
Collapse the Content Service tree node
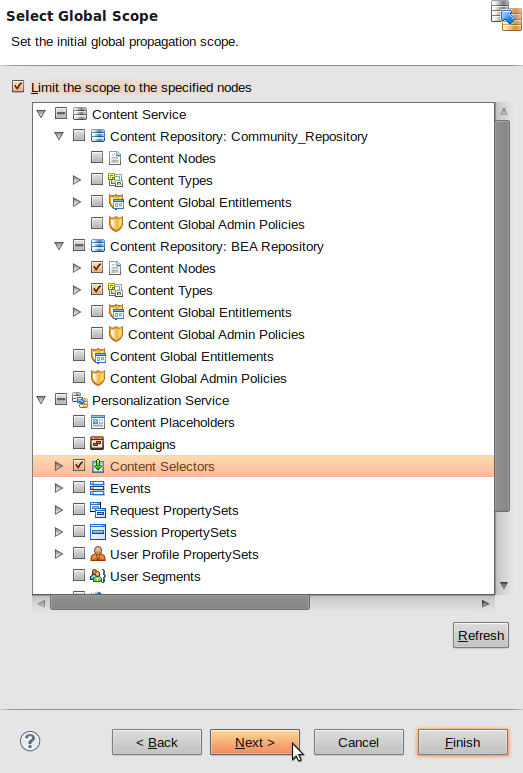(x=41, y=114)
